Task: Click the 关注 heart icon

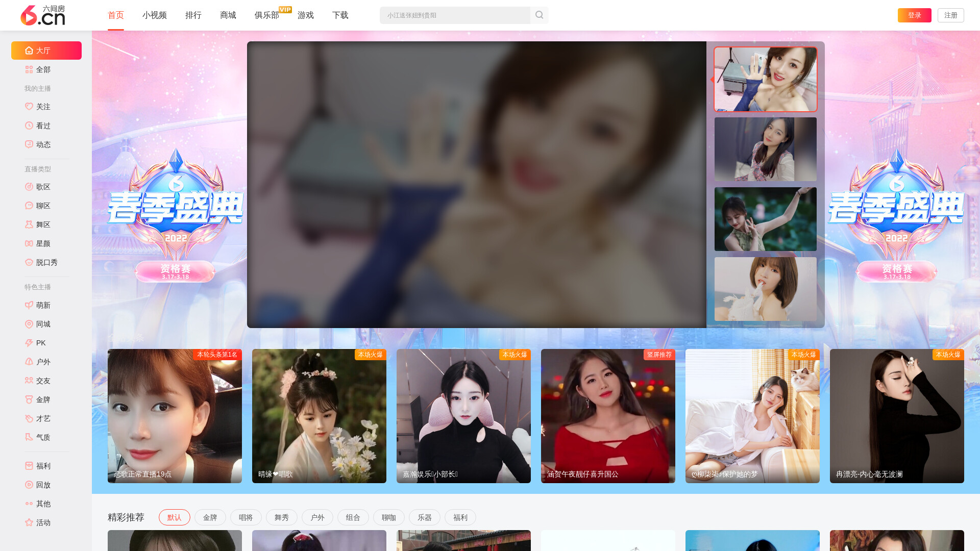Action: [29, 107]
